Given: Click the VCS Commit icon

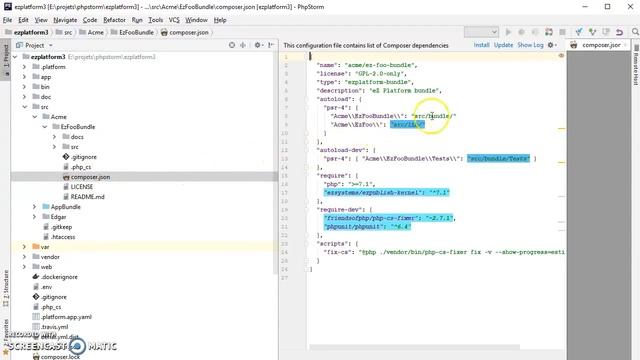Looking at the screenshot, I should tap(592, 32).
